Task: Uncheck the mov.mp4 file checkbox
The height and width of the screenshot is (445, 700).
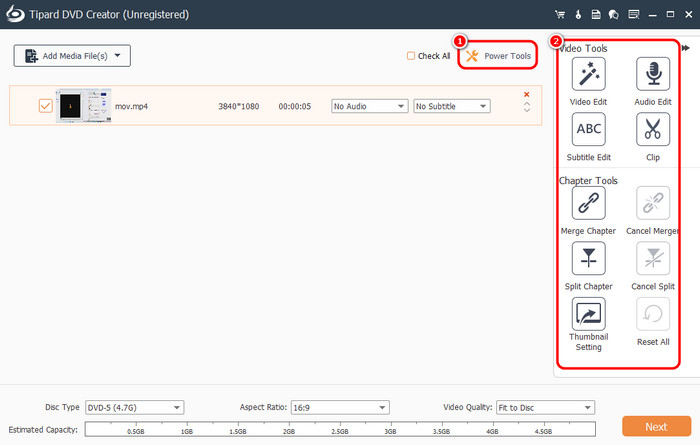Action: tap(45, 106)
